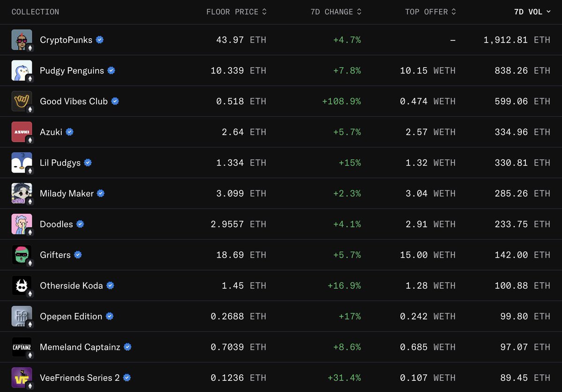Open the Azuki collection name link

[x=51, y=132]
